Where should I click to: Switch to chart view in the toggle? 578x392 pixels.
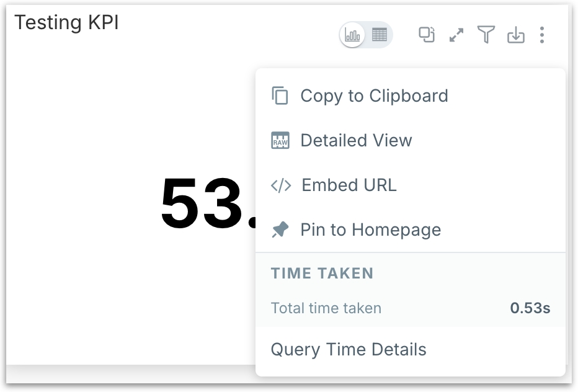pos(353,35)
